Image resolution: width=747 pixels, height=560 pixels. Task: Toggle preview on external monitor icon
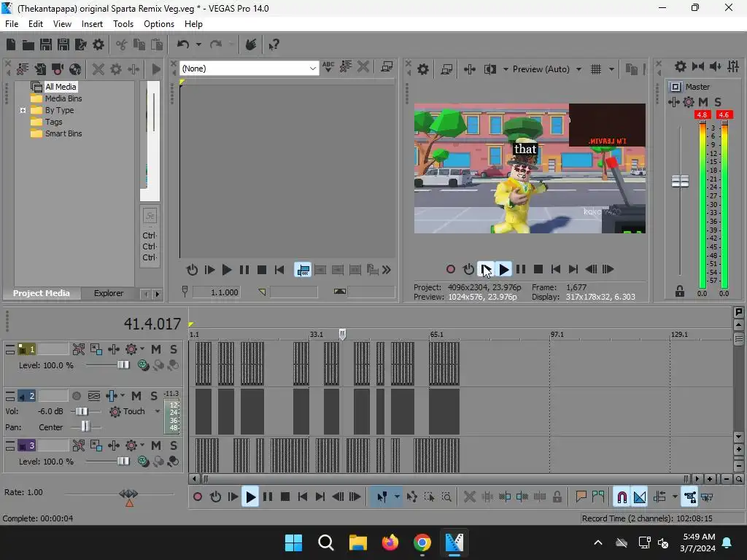pos(446,69)
